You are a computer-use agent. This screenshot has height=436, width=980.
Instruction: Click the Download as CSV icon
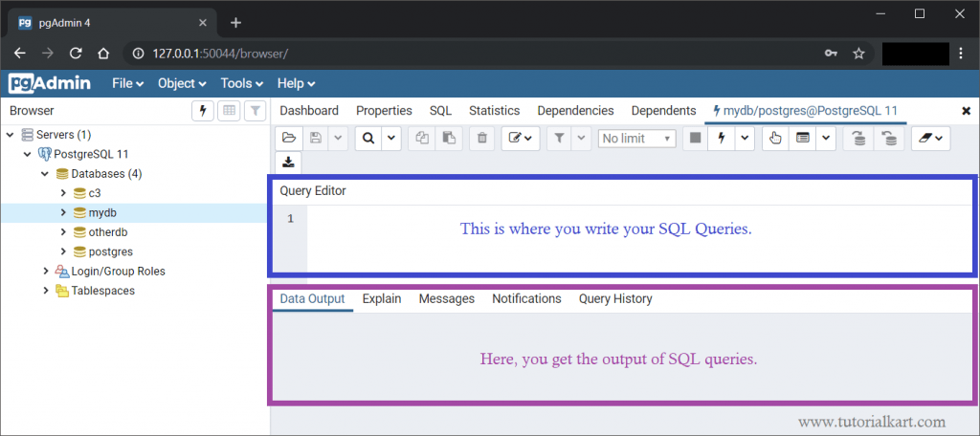(x=289, y=163)
